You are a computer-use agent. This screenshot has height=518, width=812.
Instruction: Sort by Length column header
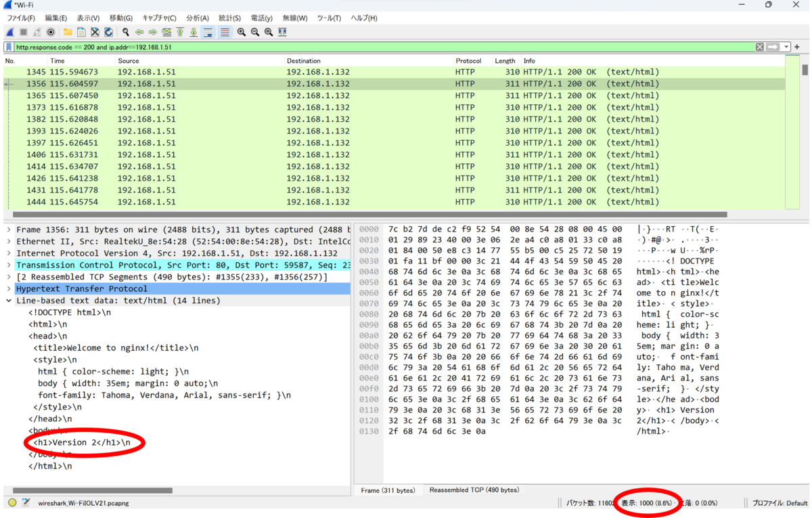pyautogui.click(x=506, y=61)
